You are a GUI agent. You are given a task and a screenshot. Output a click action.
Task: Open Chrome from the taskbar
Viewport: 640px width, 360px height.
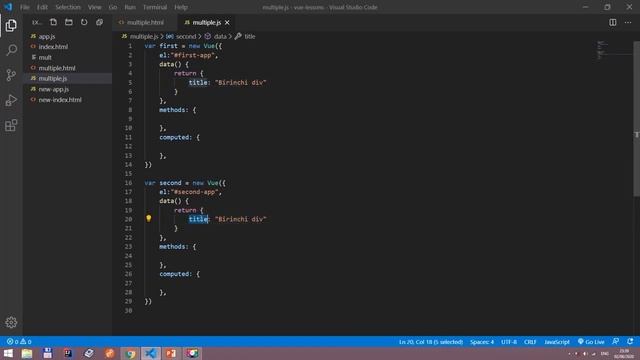coord(131,353)
